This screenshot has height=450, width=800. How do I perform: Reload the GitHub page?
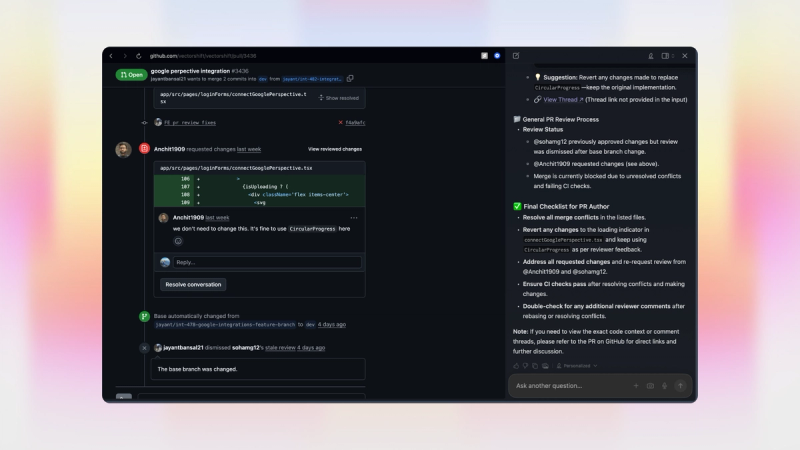tap(138, 56)
